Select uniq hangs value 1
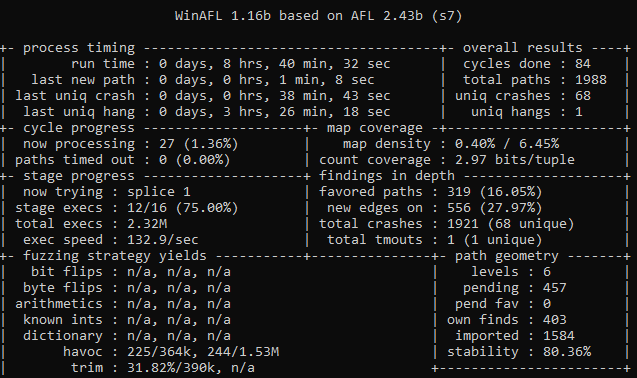This screenshot has width=637, height=378. pyautogui.click(x=579, y=112)
